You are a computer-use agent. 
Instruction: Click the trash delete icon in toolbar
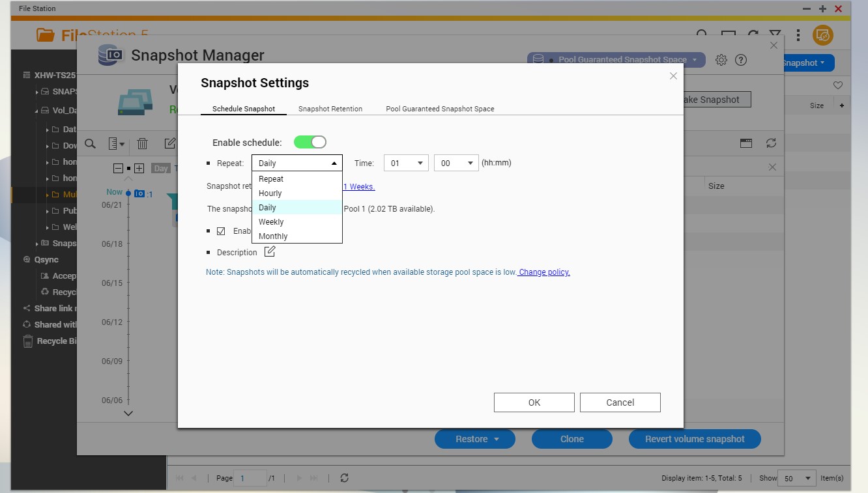tap(142, 144)
